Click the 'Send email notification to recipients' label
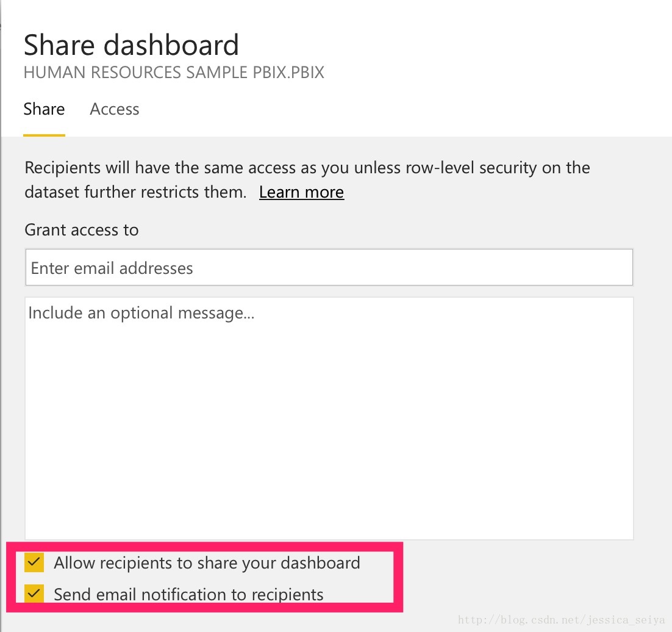This screenshot has height=632, width=672. [x=188, y=594]
